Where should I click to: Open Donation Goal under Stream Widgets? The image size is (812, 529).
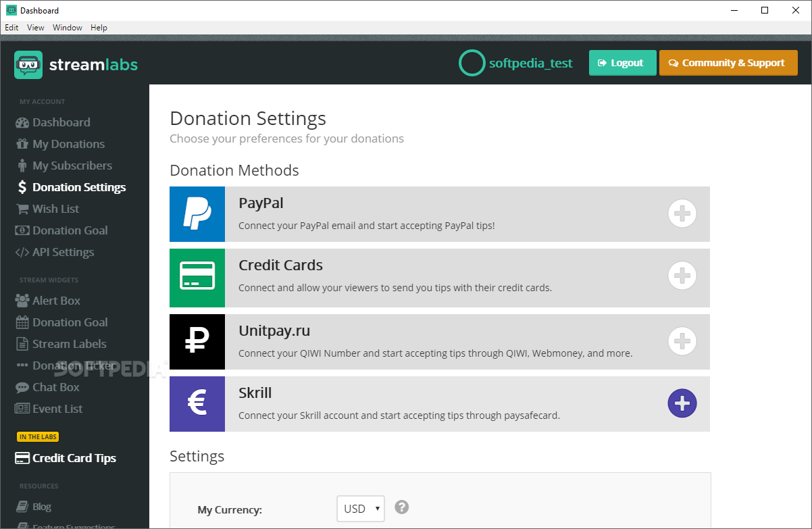tap(61, 322)
